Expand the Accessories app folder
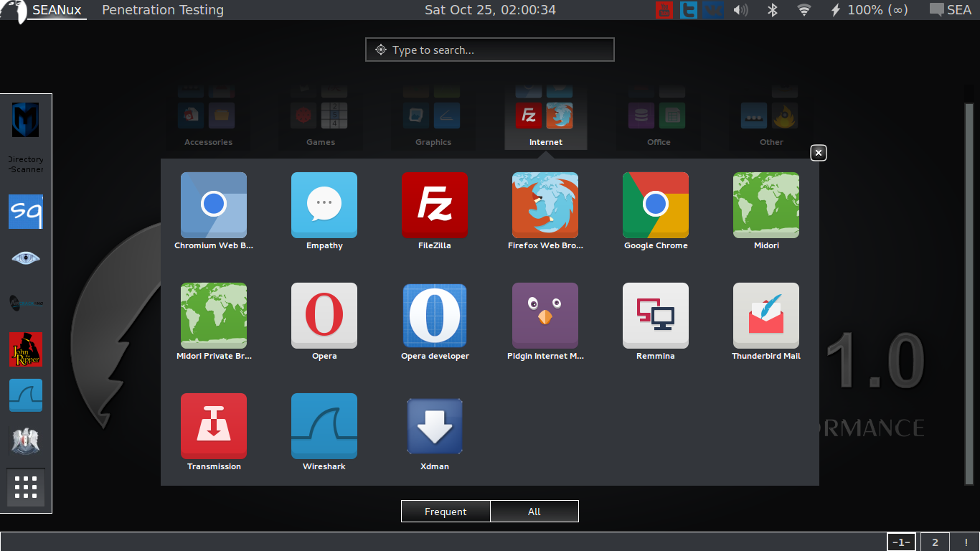 (x=208, y=118)
